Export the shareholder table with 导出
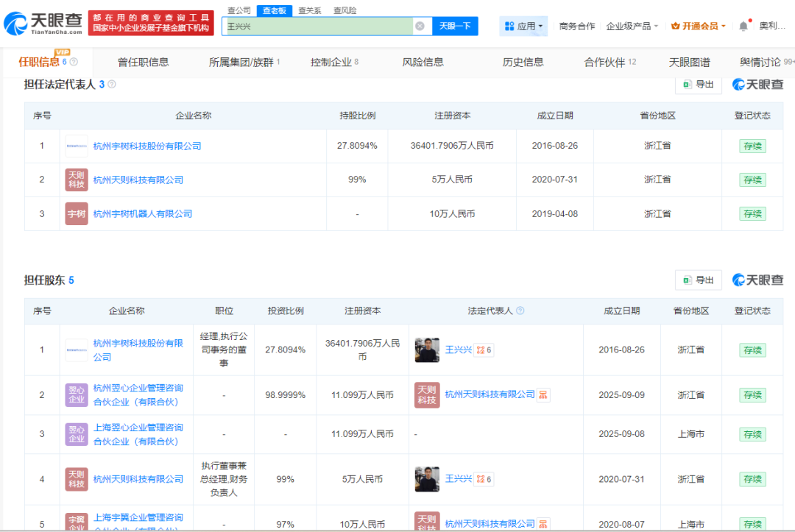 pyautogui.click(x=699, y=280)
